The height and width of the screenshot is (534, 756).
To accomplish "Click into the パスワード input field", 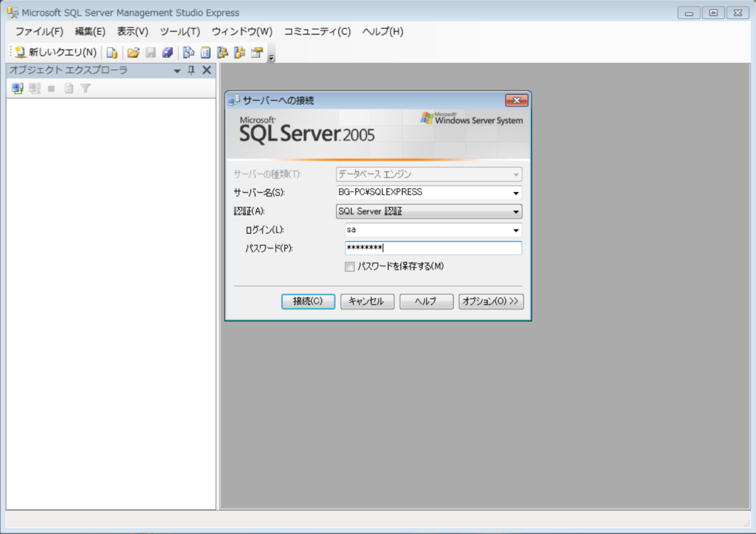I will tap(433, 248).
